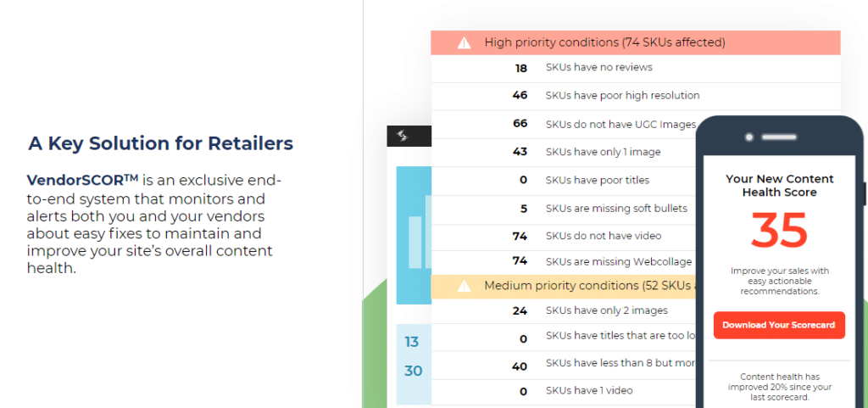Open the SKUs have no reviews row
Image resolution: width=868 pixels, height=408 pixels.
pos(636,68)
